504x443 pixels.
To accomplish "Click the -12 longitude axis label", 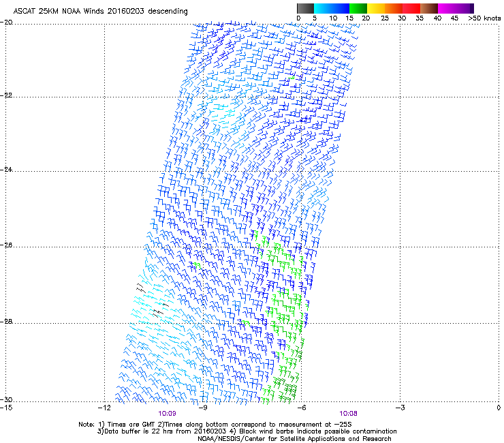I will (x=104, y=408).
